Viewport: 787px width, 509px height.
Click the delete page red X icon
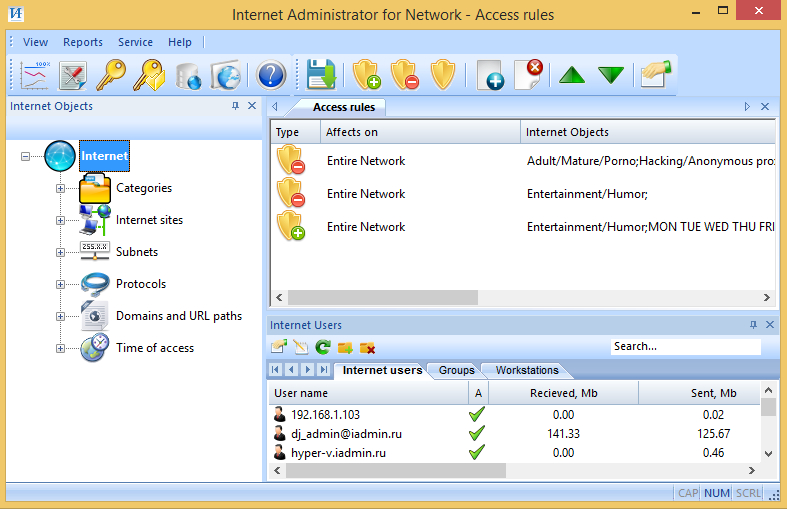(529, 75)
